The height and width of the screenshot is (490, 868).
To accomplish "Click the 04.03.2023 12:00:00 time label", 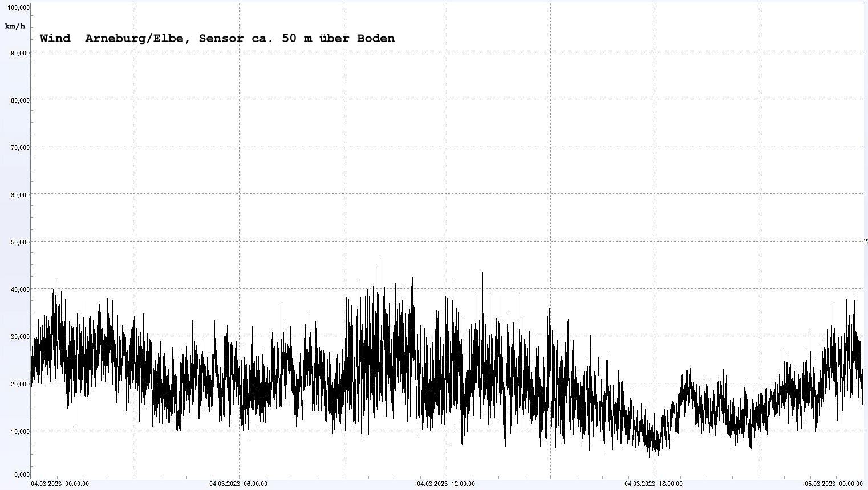I will [x=446, y=484].
